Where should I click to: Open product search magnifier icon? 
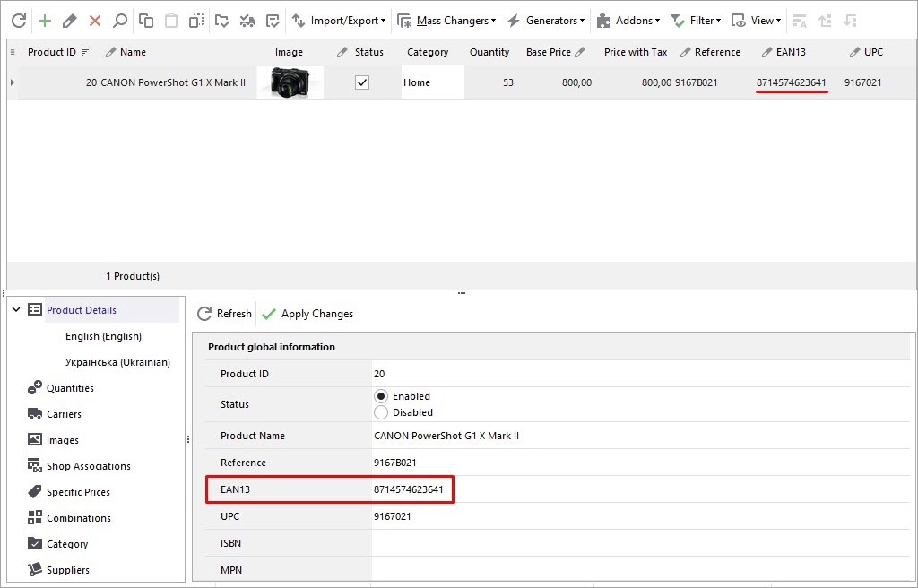click(x=119, y=21)
